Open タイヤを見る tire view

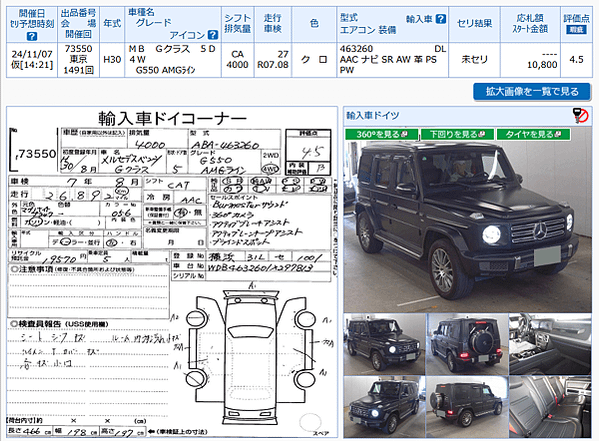point(533,134)
